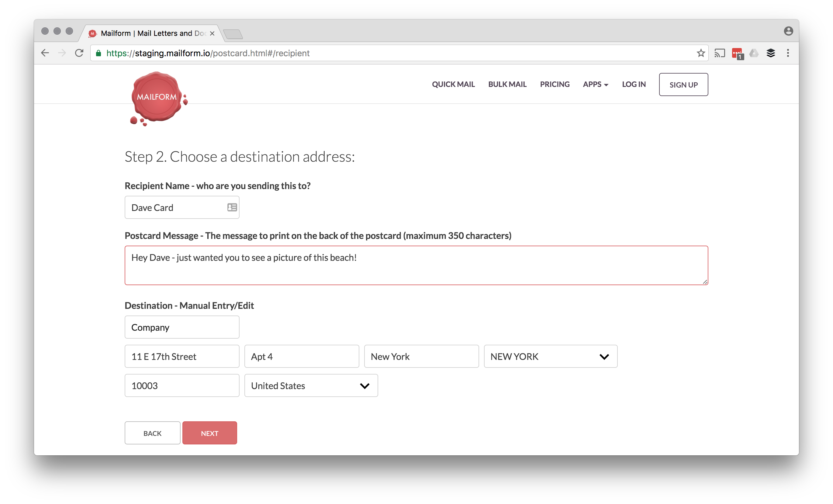Select the Mailform browser tab
The width and height of the screenshot is (833, 504).
point(149,33)
